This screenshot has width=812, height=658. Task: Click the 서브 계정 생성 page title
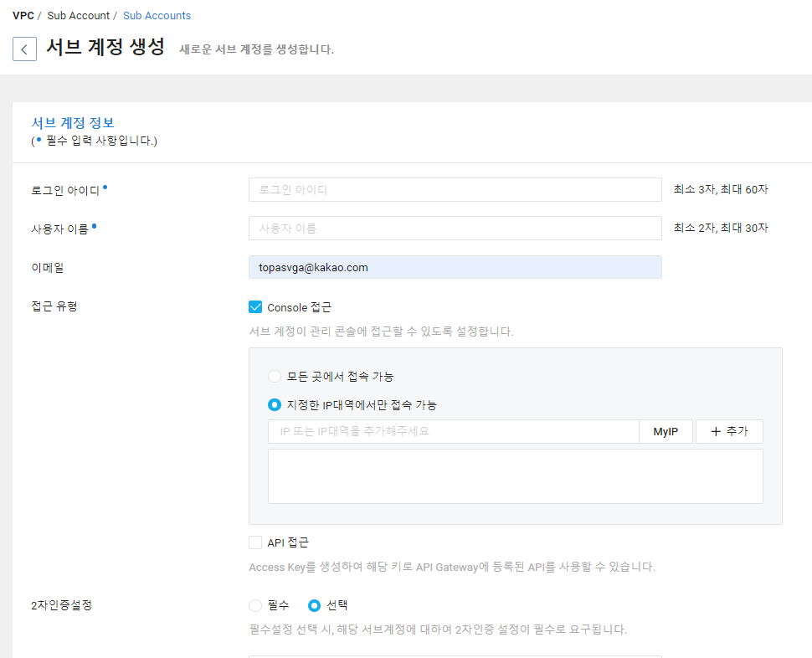[x=105, y=47]
